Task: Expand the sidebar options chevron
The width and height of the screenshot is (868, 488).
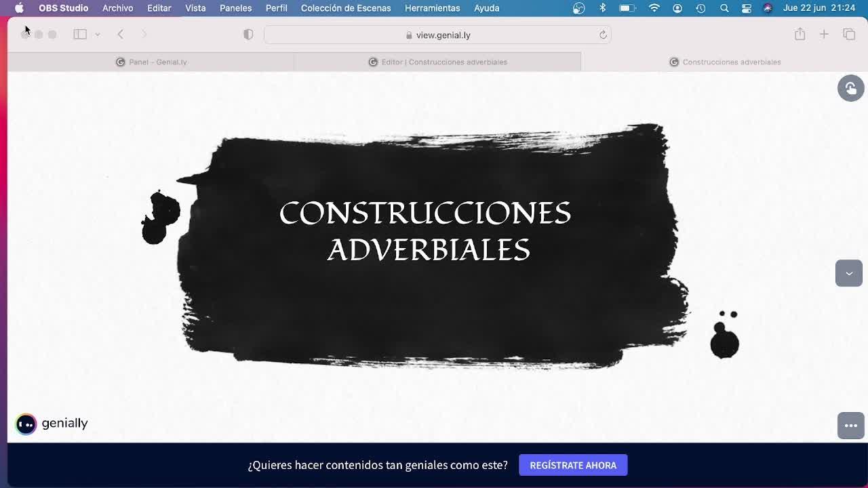Action: (x=98, y=34)
